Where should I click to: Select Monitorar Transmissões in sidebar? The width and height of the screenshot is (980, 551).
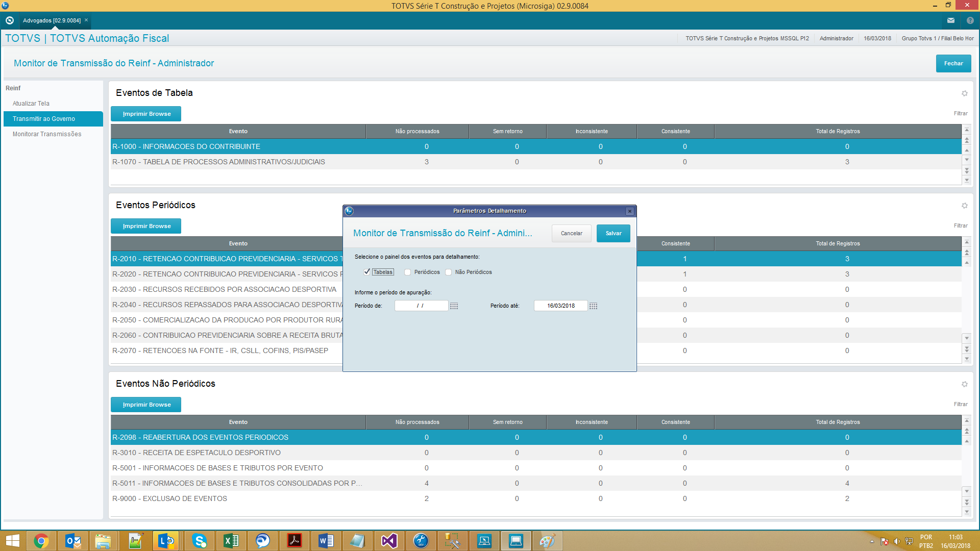47,134
